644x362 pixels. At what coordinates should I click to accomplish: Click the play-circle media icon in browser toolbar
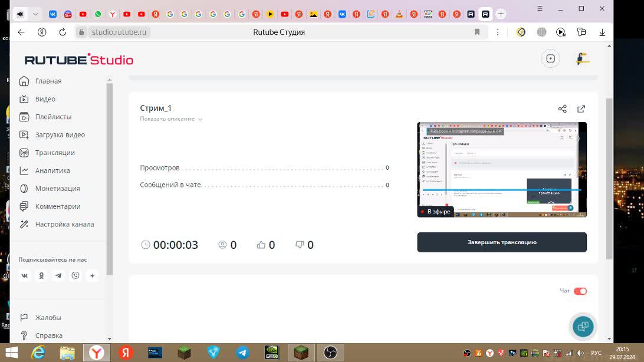click(561, 32)
